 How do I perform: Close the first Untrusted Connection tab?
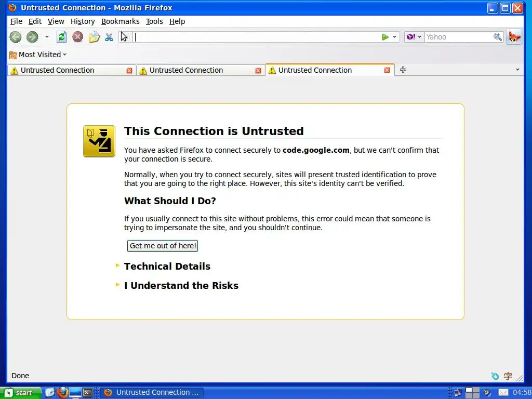(x=129, y=71)
